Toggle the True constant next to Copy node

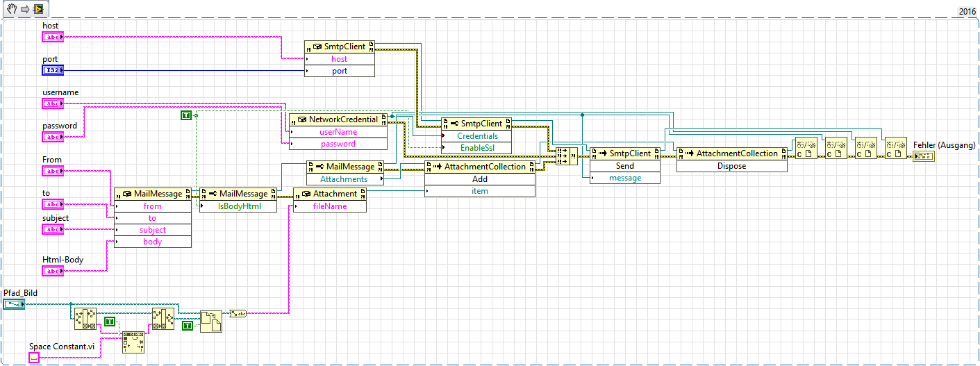pyautogui.click(x=187, y=326)
